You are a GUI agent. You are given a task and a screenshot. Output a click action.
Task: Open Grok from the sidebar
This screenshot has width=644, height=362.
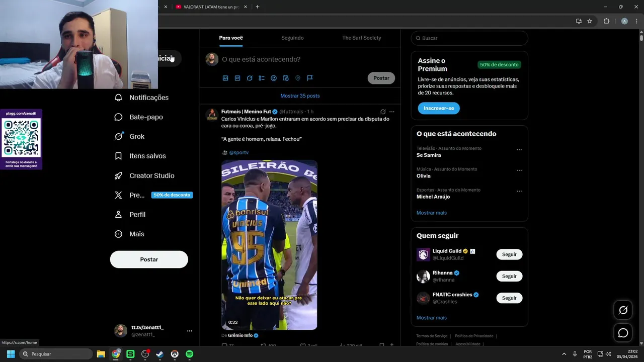(130, 136)
